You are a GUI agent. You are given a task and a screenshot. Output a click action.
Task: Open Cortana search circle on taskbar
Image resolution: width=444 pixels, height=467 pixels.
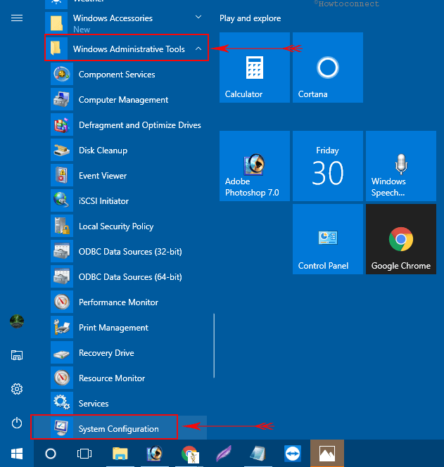pyautogui.click(x=50, y=454)
